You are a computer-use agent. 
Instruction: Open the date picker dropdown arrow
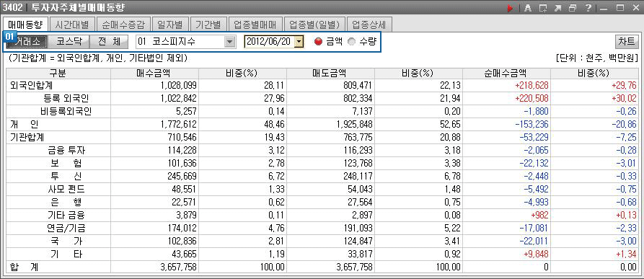299,42
